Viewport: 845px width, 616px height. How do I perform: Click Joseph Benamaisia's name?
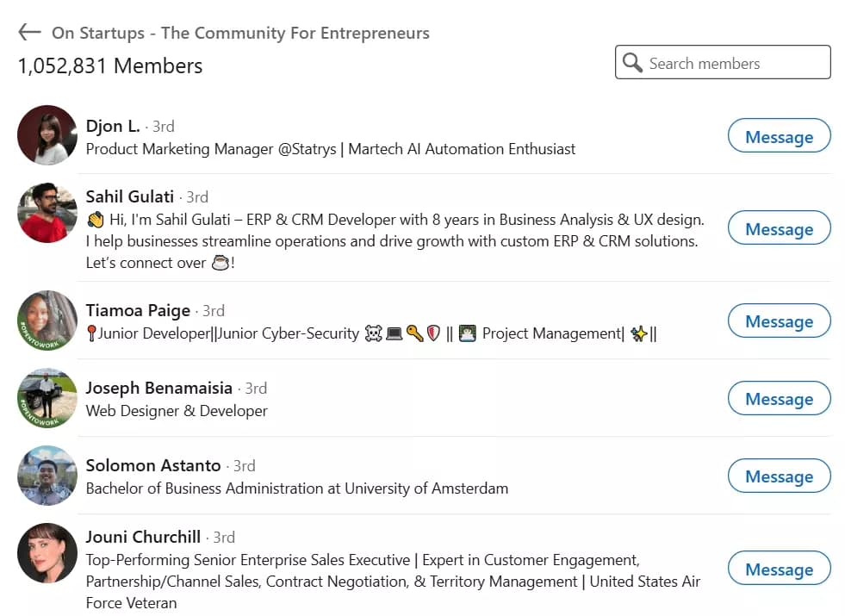[x=158, y=388]
